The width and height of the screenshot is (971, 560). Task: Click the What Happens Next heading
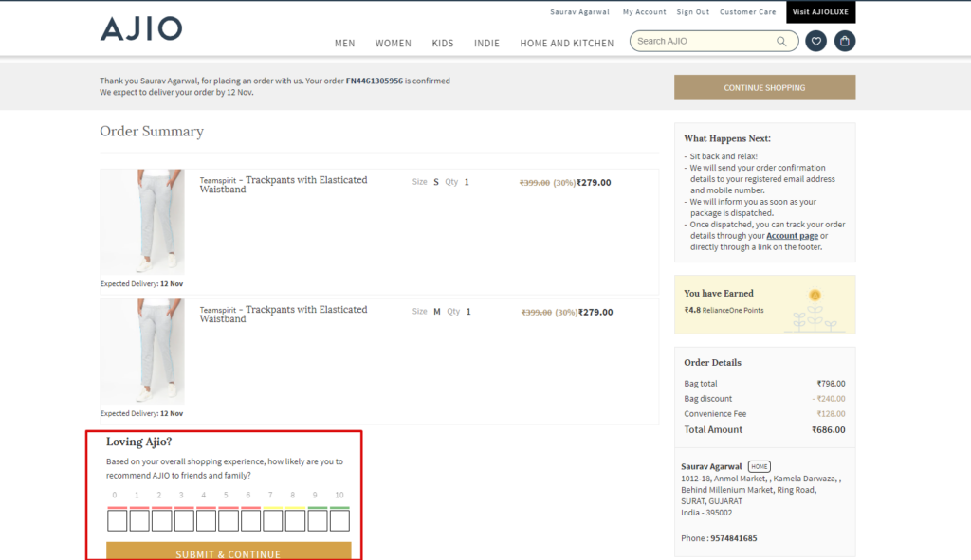727,138
